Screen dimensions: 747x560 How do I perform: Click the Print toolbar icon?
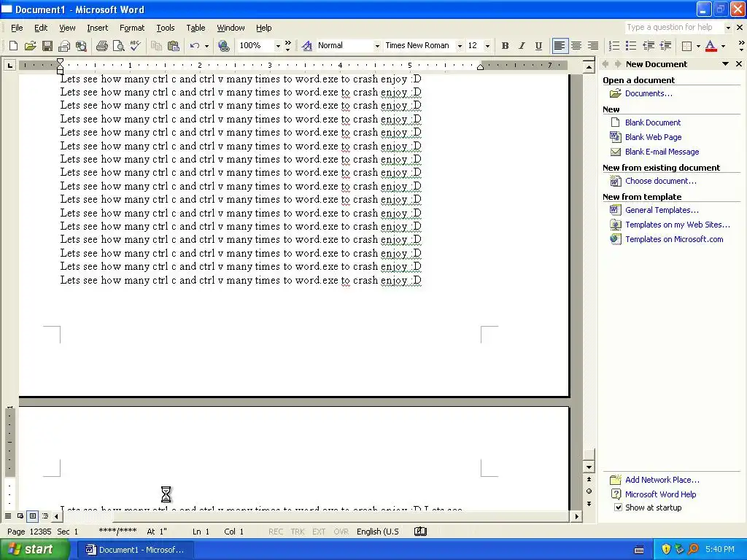tap(101, 46)
